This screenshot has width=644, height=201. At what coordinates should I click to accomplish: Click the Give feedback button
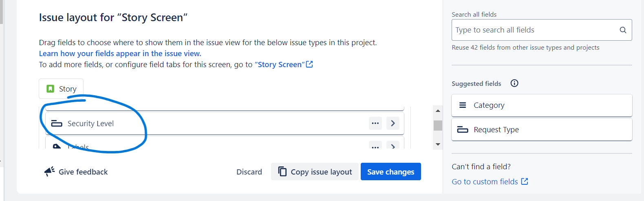[x=76, y=172]
